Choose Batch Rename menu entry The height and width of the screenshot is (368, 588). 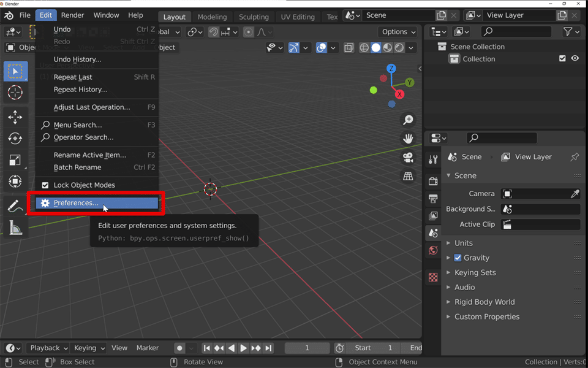[x=97, y=167]
